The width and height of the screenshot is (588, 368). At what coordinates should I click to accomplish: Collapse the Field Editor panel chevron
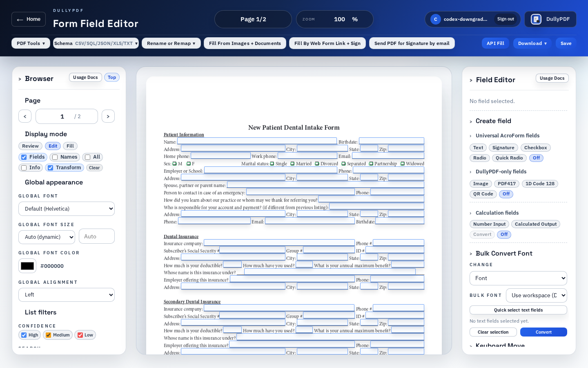tap(471, 80)
